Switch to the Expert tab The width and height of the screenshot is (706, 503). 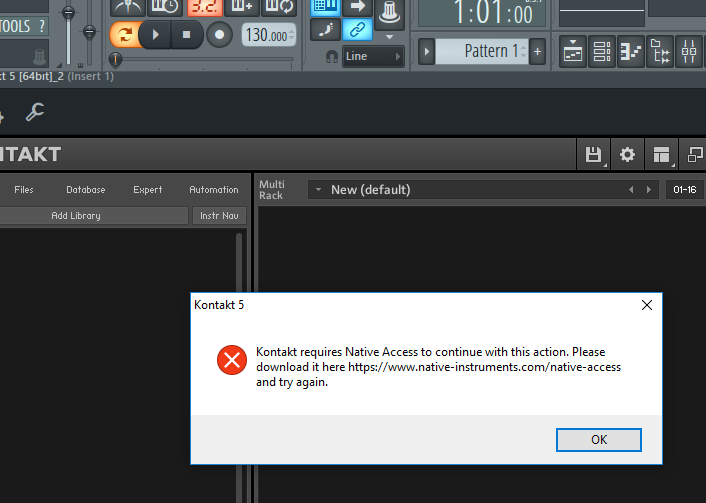coord(148,190)
